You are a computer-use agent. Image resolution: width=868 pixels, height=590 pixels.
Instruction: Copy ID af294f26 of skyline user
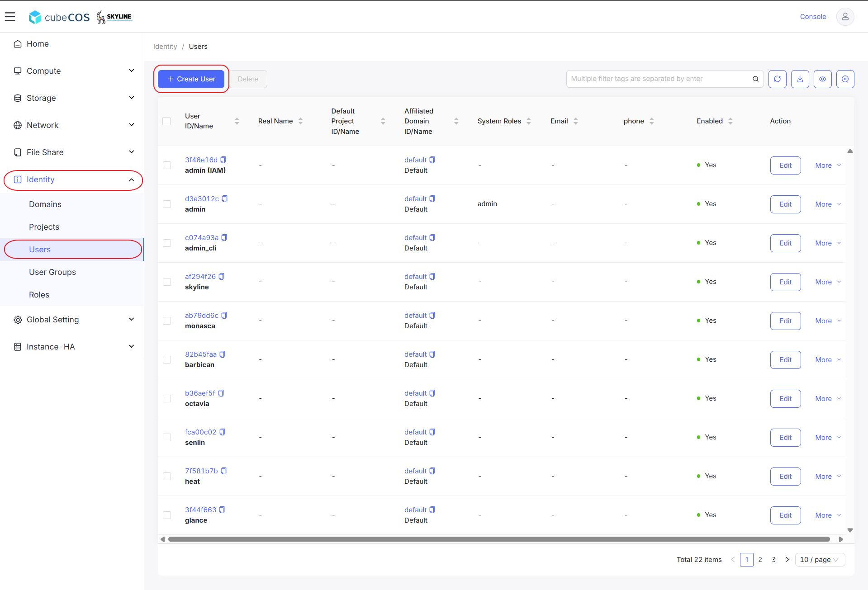(221, 277)
